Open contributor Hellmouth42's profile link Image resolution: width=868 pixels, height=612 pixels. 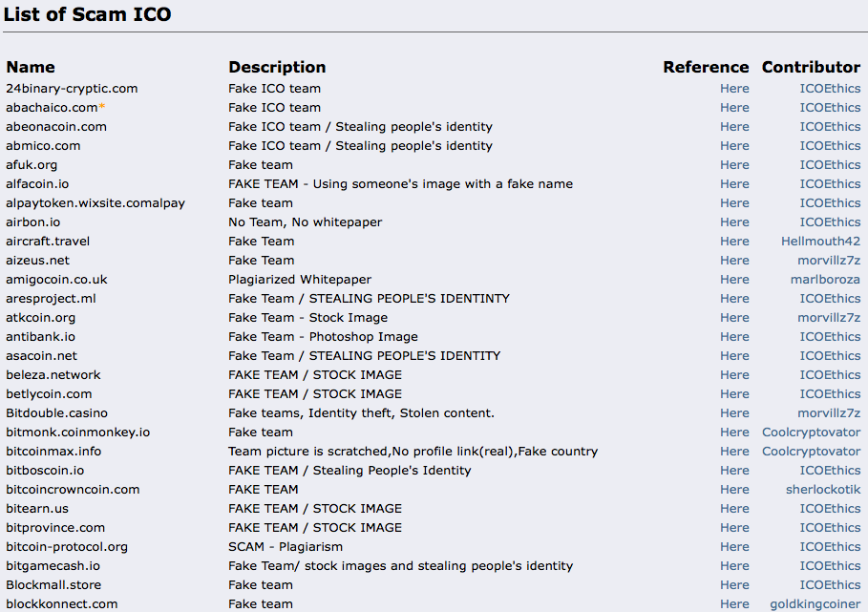pos(820,242)
